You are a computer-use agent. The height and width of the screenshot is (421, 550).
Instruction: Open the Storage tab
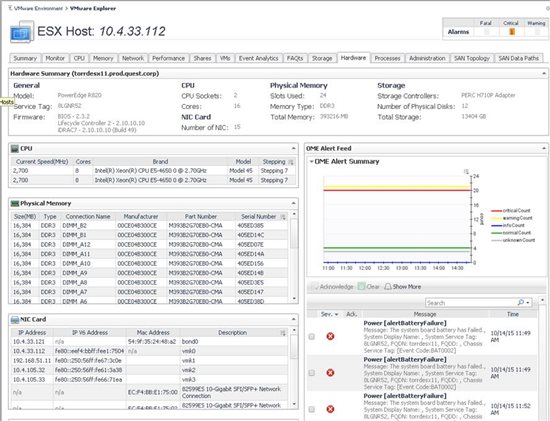[322, 58]
